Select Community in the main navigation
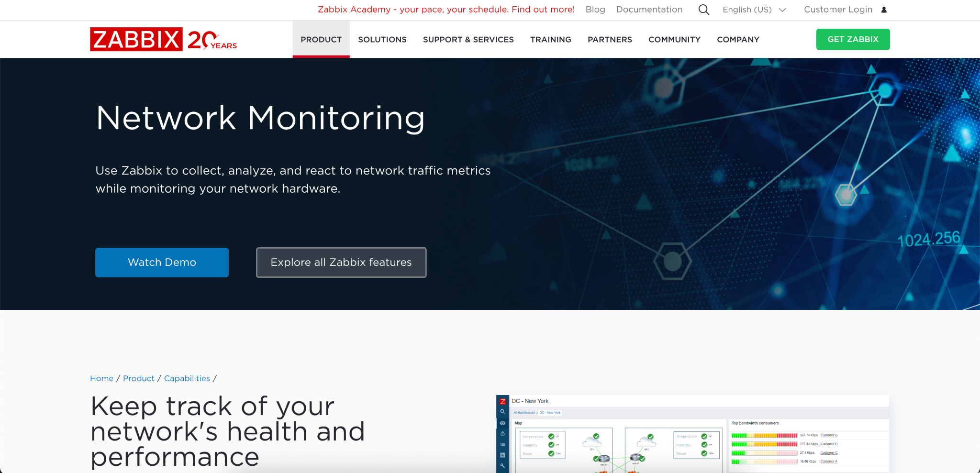Image resolution: width=980 pixels, height=473 pixels. pos(674,40)
